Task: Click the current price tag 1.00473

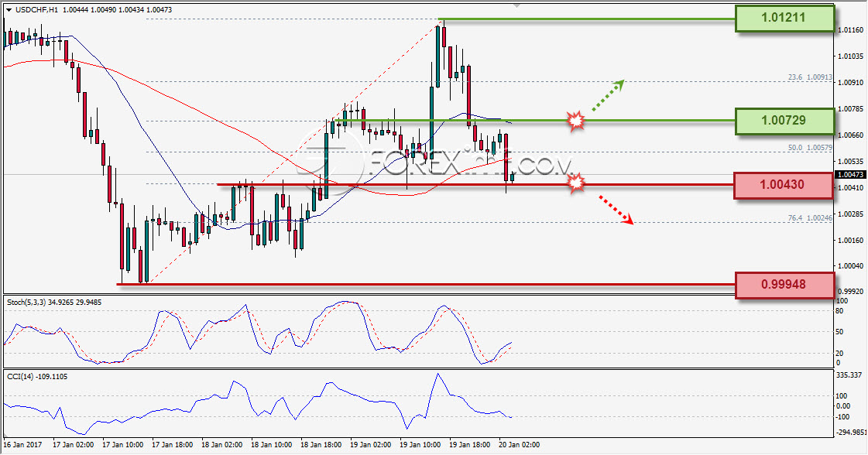Action: point(849,175)
